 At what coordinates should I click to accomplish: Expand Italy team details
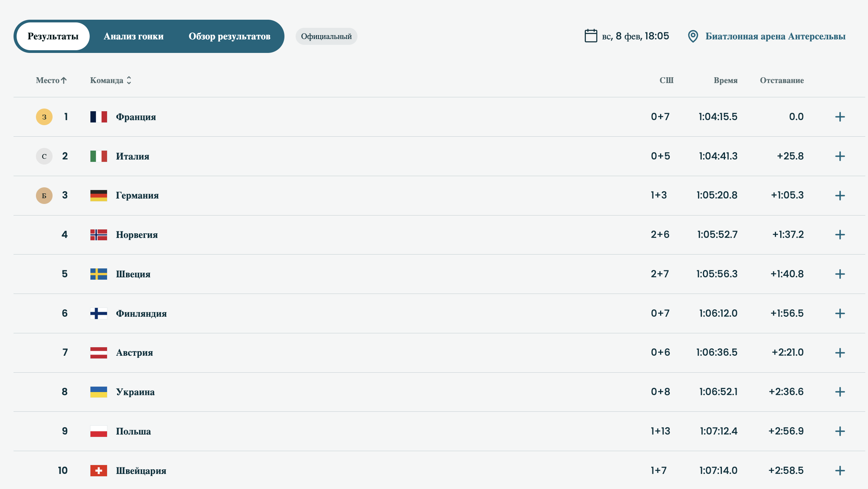pyautogui.click(x=840, y=156)
